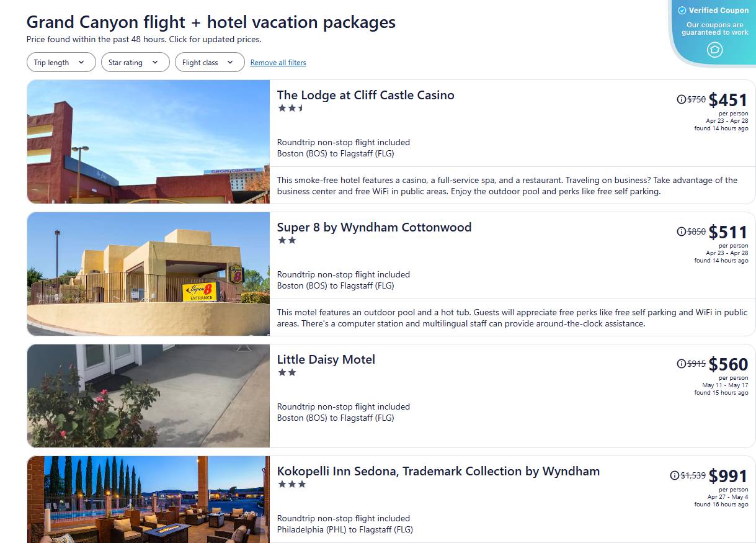756x543 pixels.
Task: Click the Remove all filters link
Action: pyautogui.click(x=278, y=63)
